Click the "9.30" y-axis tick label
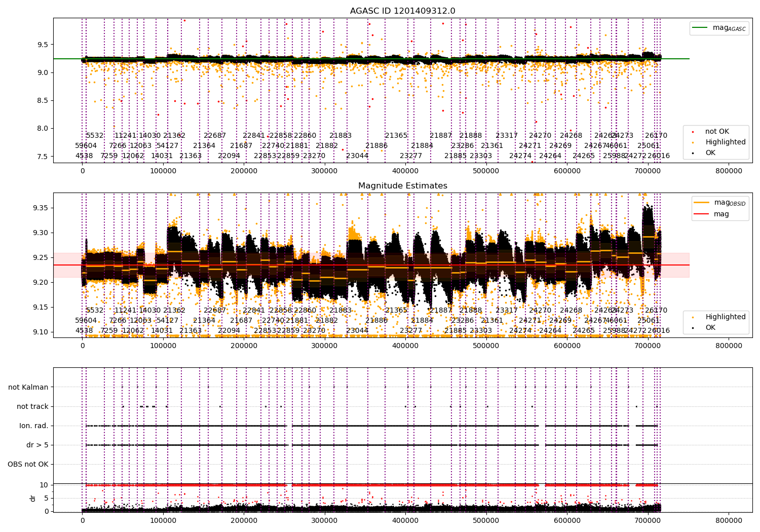760x532 pixels. [41, 233]
